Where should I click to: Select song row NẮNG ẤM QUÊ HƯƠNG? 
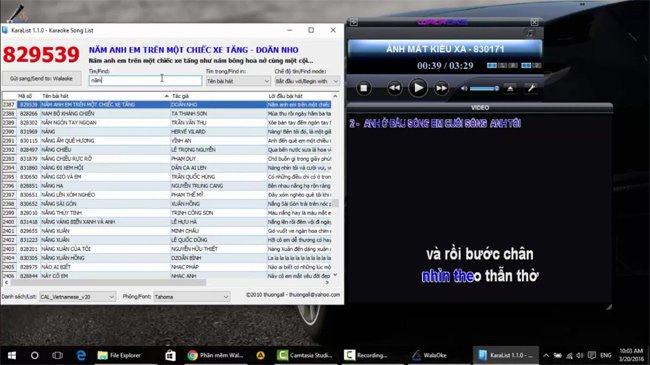coord(167,141)
